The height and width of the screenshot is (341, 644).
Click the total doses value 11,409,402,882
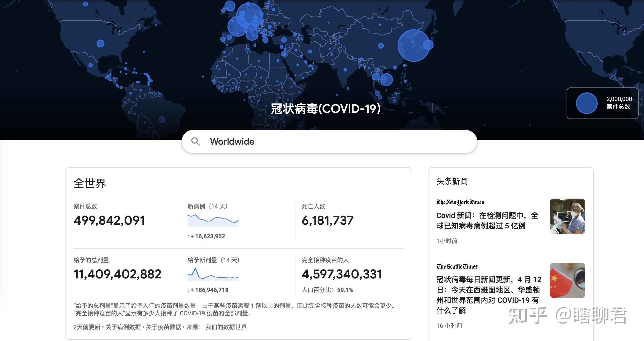point(118,274)
